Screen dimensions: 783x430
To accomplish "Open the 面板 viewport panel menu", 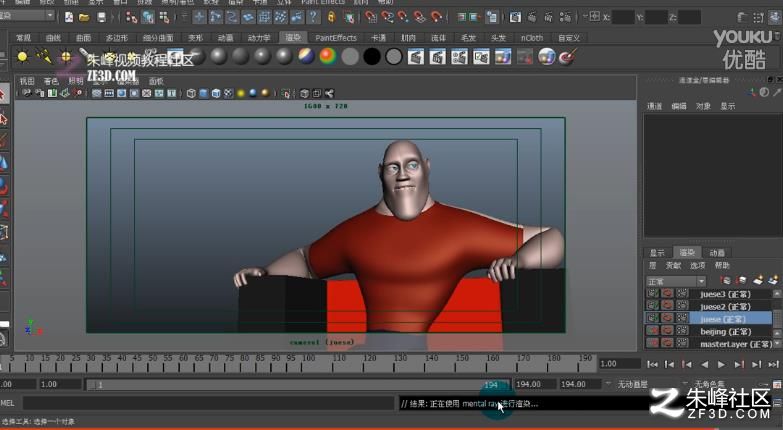I will coord(156,81).
